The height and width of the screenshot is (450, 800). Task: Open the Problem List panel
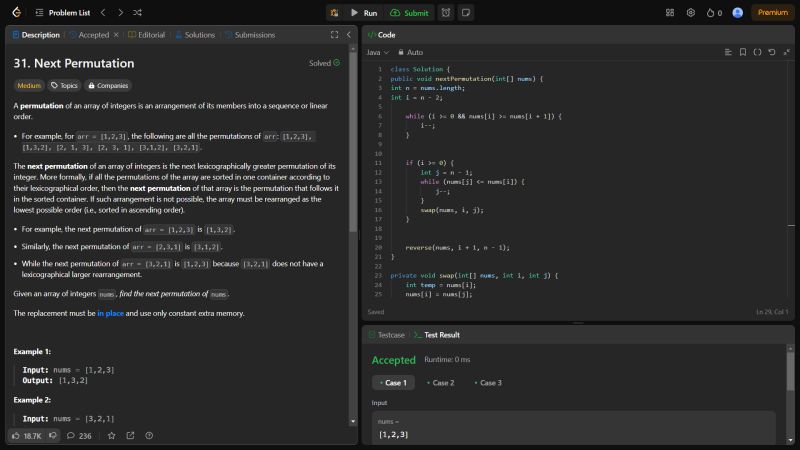(x=63, y=13)
